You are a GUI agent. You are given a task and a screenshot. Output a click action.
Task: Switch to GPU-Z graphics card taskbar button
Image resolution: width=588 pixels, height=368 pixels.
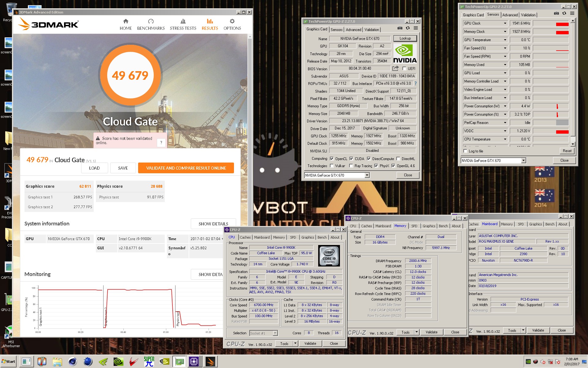tap(179, 362)
